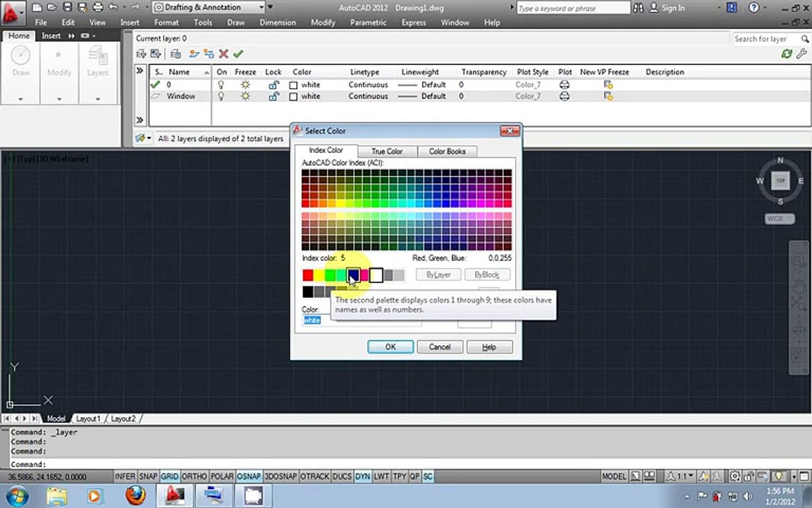This screenshot has width=812, height=508.
Task: Click the New Layer icon in layer manager
Action: tap(194, 54)
